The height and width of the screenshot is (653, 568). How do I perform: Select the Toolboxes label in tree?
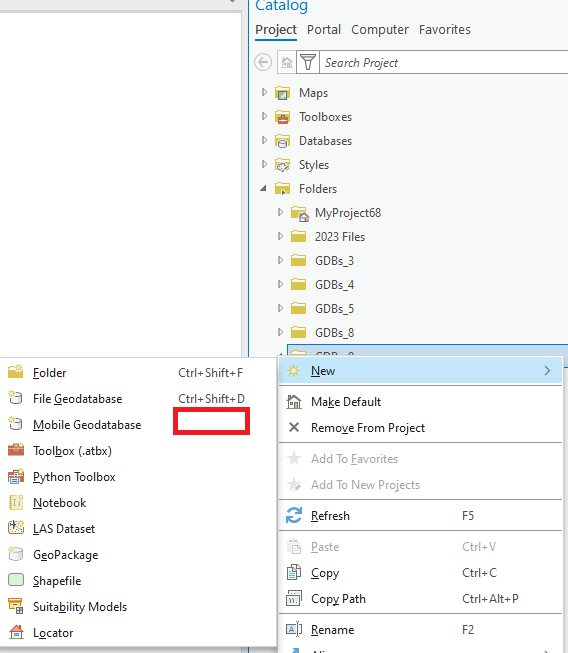pos(325,117)
